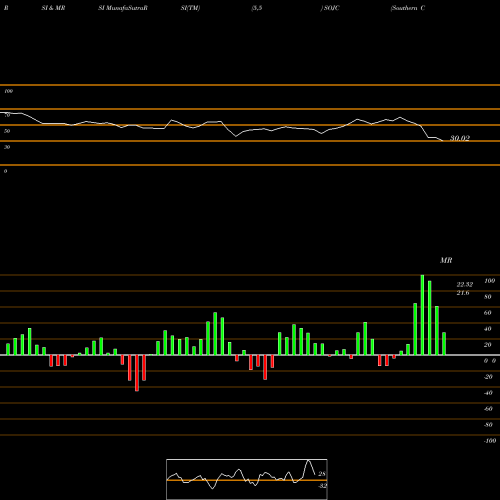Image resolution: width=500 pixels, height=500 pixels.
Task: Click the RSI 0 axis label
Action: [x=5, y=171]
